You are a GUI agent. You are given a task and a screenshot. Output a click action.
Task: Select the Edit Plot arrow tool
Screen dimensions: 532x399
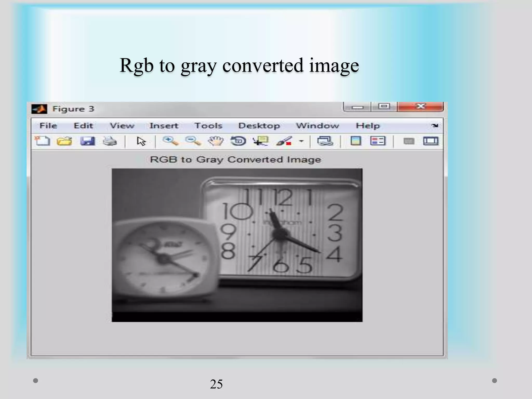141,141
